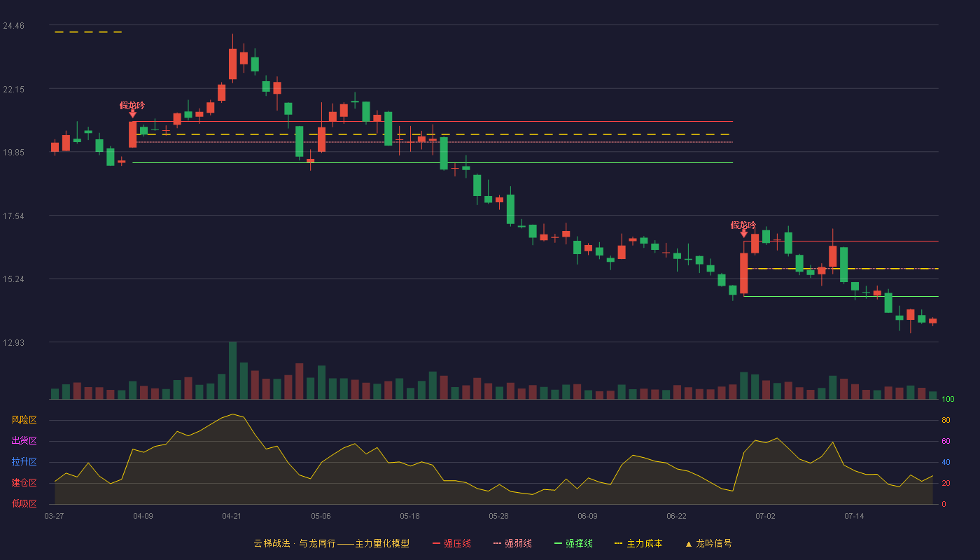Click the second 假龙吟 arrow marker near 07-02
Screen dimensions: 980x560
743,233
